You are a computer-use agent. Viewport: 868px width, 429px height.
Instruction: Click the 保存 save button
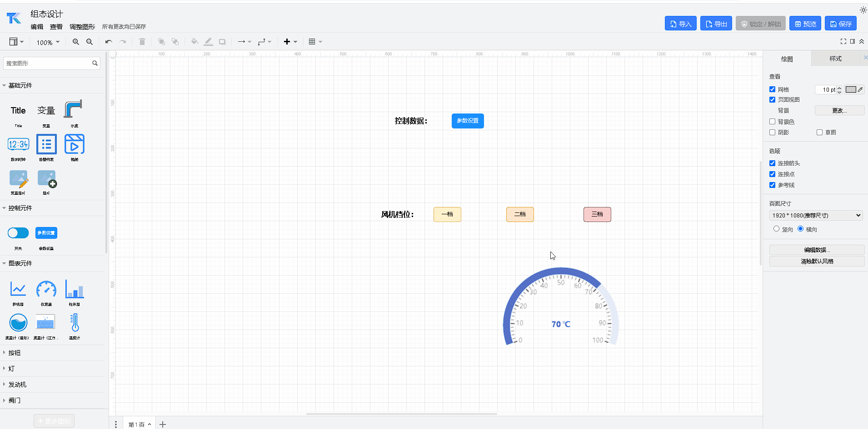840,24
